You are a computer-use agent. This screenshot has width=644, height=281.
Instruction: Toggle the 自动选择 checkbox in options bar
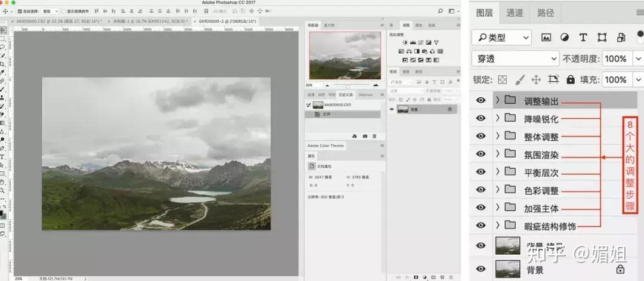20,11
